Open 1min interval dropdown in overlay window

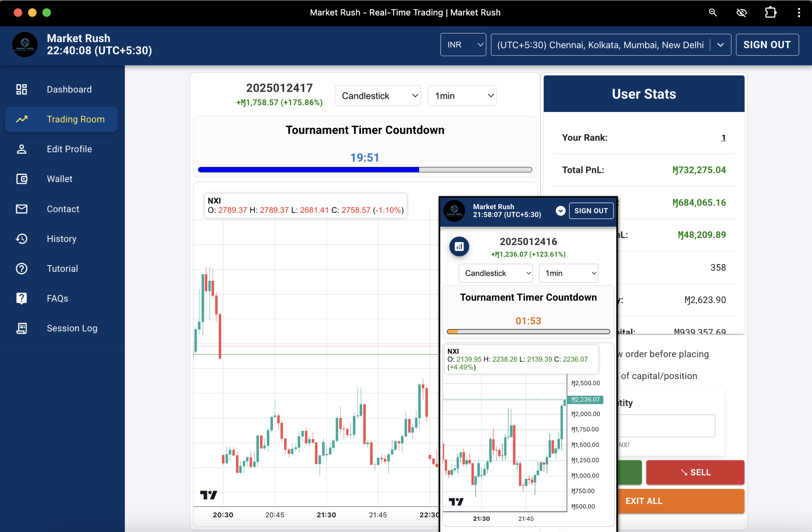[x=569, y=273]
